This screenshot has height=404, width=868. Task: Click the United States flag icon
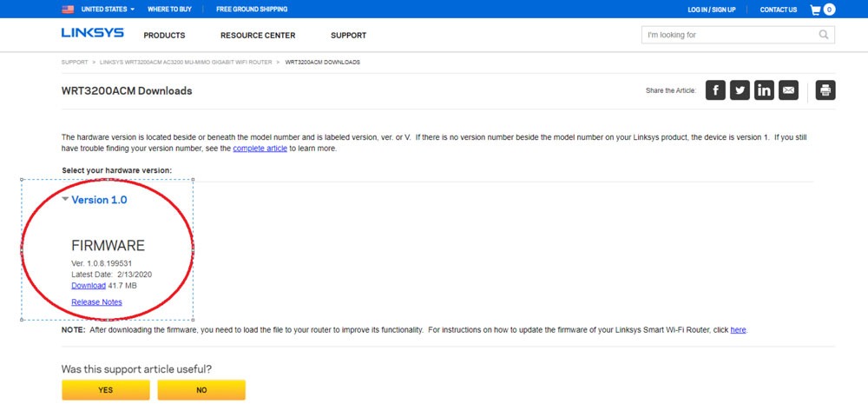coord(68,10)
